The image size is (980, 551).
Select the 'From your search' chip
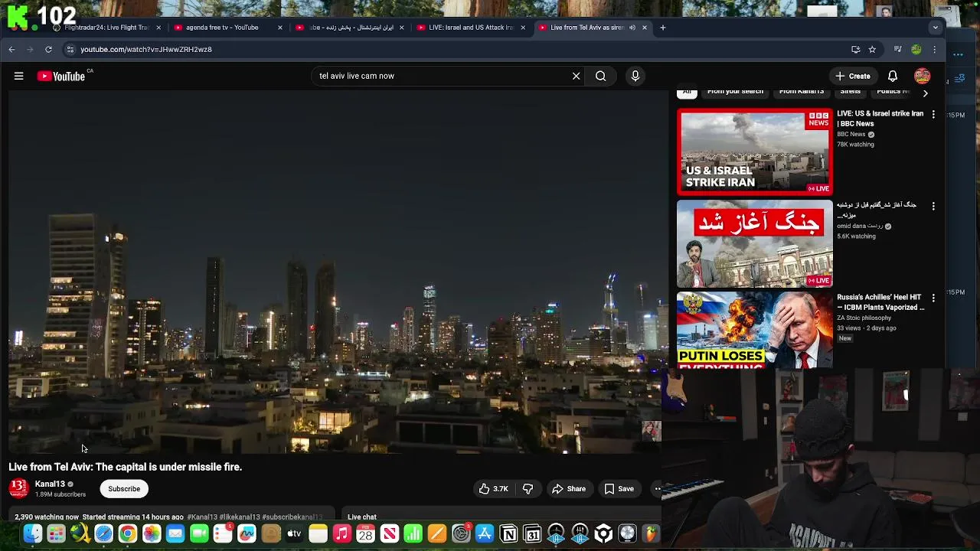click(x=735, y=92)
